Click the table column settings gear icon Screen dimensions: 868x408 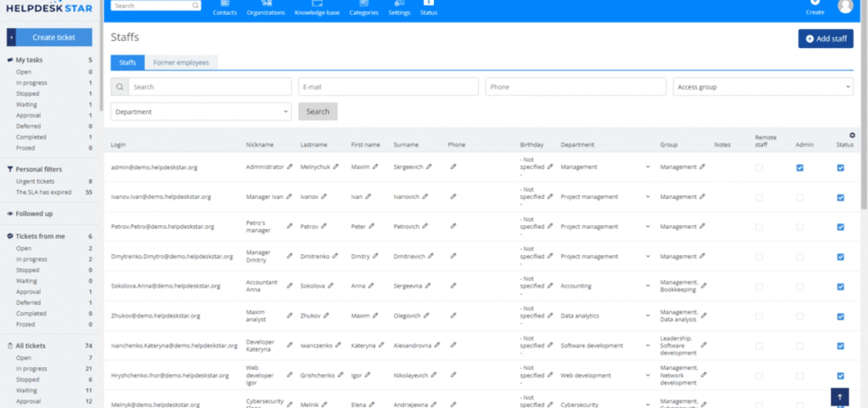click(852, 135)
